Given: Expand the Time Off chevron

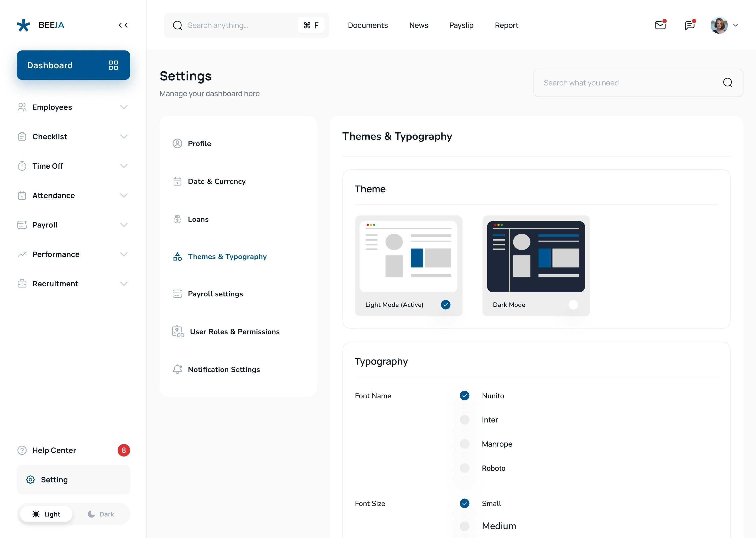Looking at the screenshot, I should pyautogui.click(x=124, y=166).
